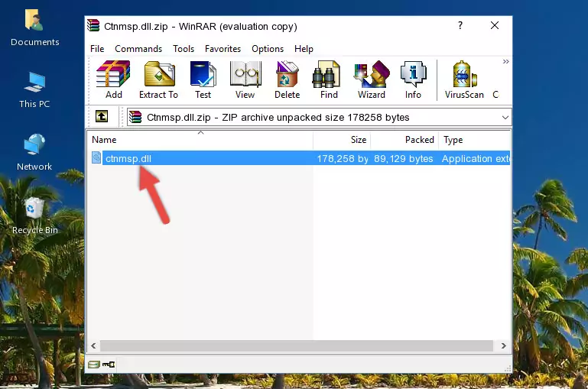Sort by the Type column header
This screenshot has width=588, height=389.
coord(474,140)
